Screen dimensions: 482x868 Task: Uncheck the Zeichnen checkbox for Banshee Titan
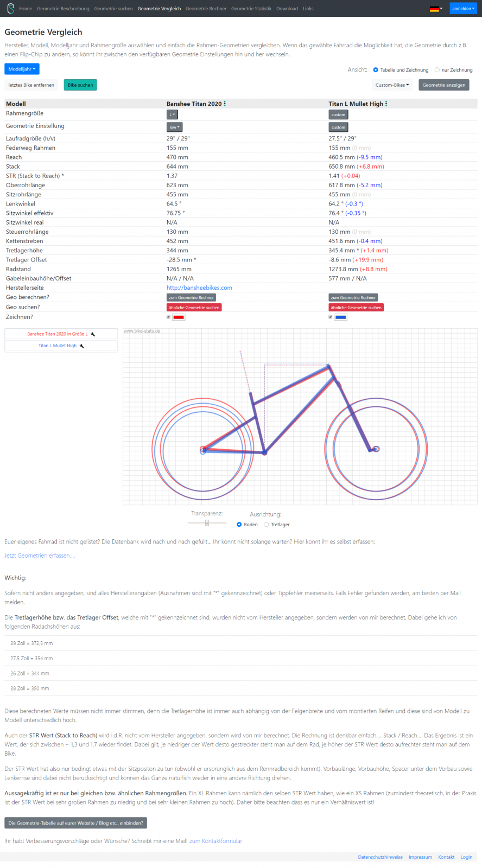[x=168, y=317]
